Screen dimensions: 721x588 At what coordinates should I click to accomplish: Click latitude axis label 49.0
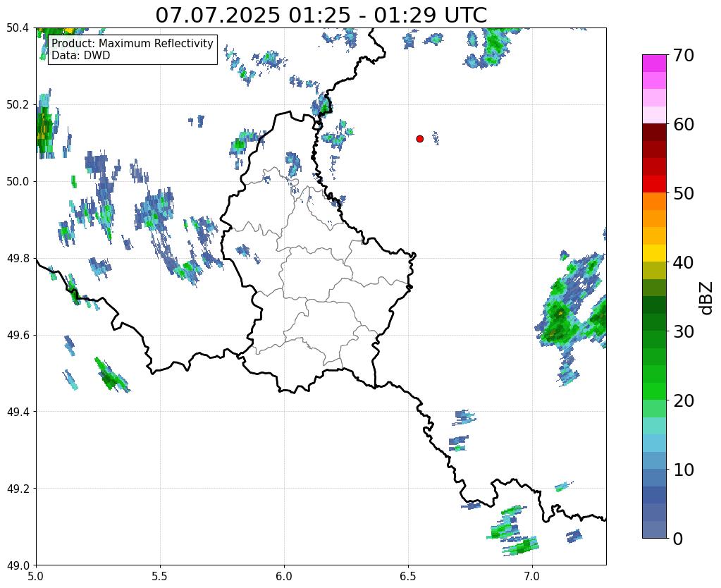(x=18, y=565)
